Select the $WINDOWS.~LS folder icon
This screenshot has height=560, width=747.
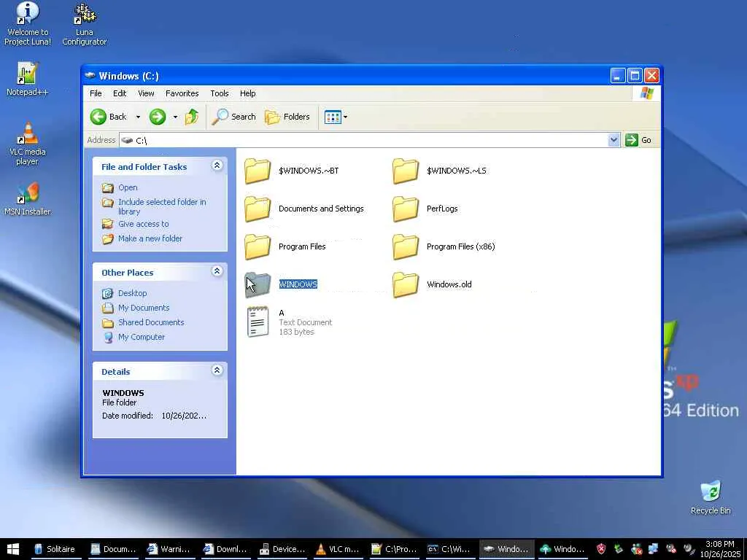point(406,171)
